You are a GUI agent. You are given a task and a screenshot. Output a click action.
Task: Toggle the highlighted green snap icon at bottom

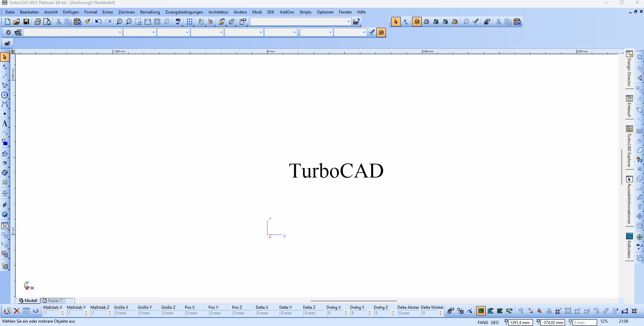tap(481, 311)
